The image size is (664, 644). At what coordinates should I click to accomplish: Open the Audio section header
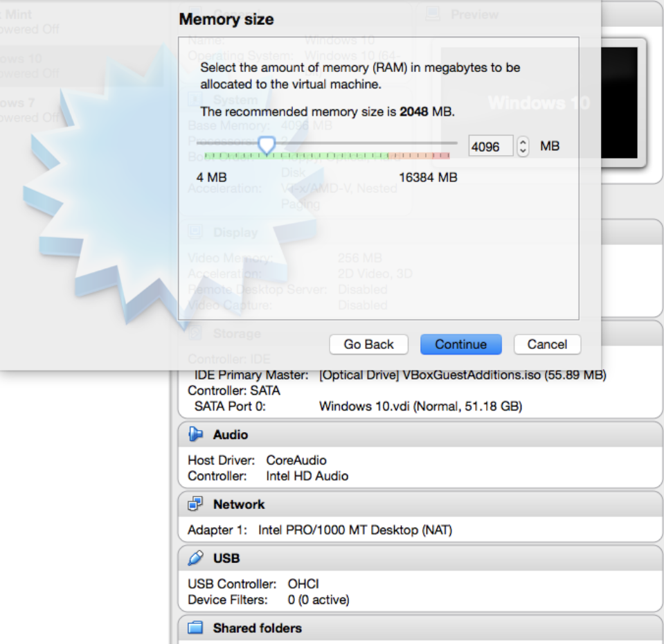click(x=420, y=434)
